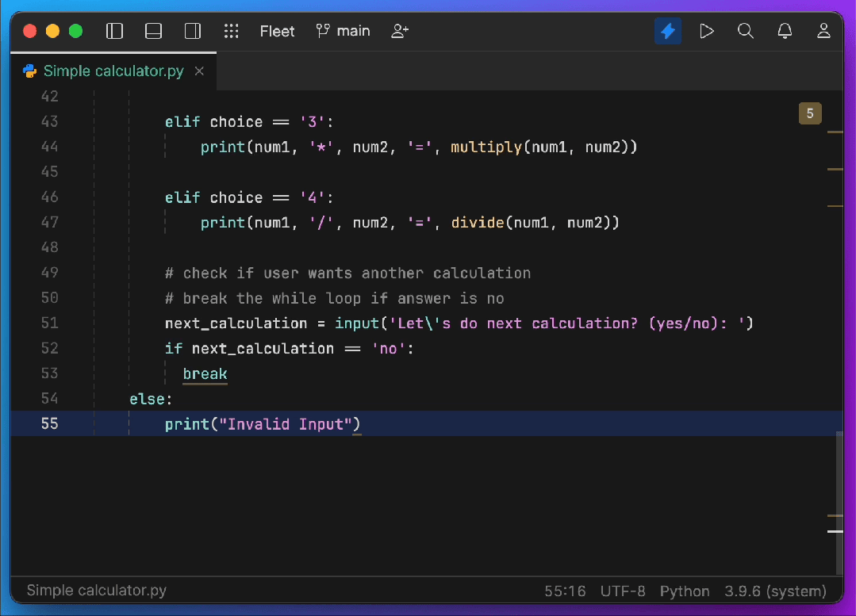The height and width of the screenshot is (616, 856).
Task: Select the 3.9.6 (system) interpreter
Action: 775,591
